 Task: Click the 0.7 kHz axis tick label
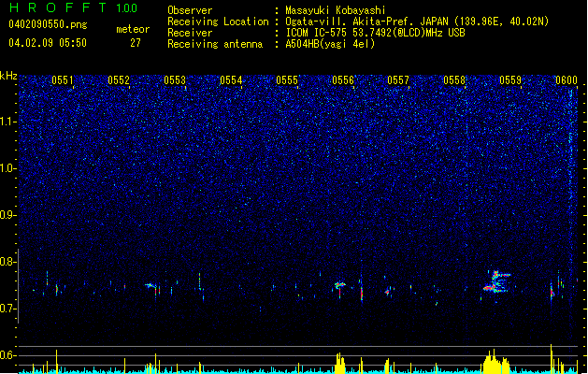8,309
